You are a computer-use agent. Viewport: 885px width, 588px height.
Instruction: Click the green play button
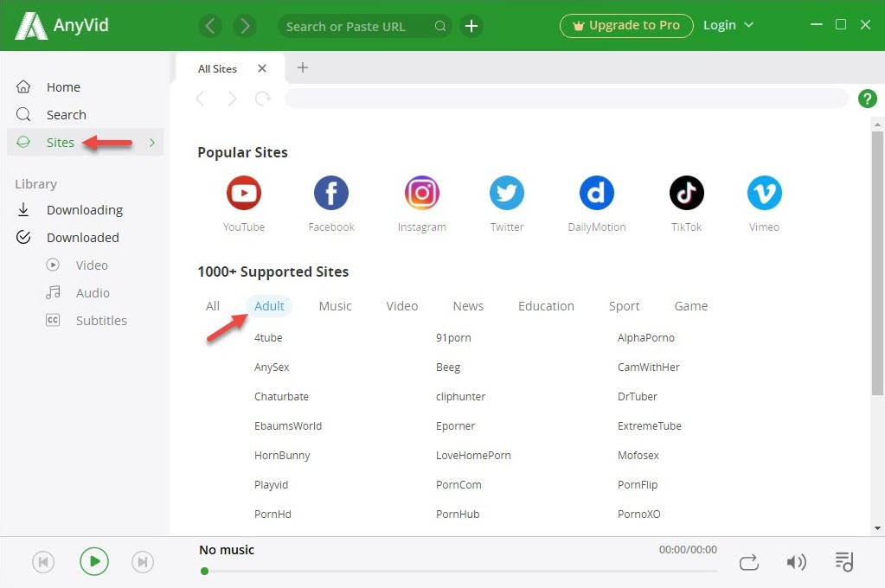pyautogui.click(x=94, y=561)
